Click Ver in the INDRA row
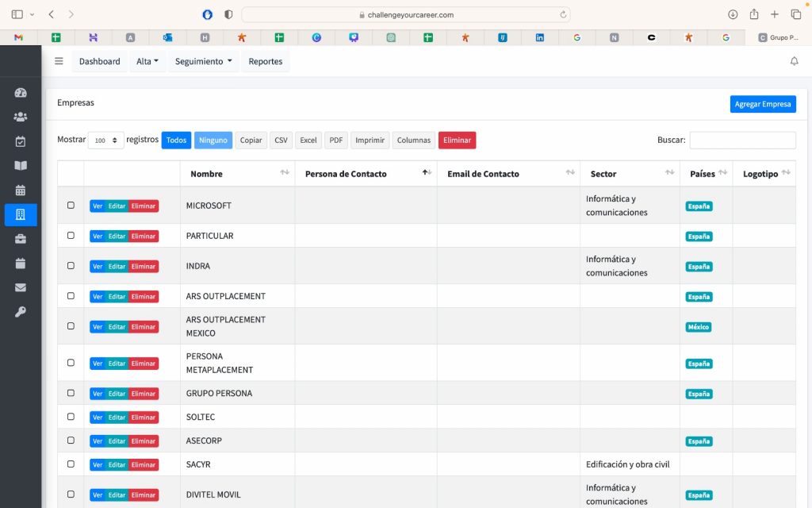Image resolution: width=812 pixels, height=508 pixels. point(98,267)
